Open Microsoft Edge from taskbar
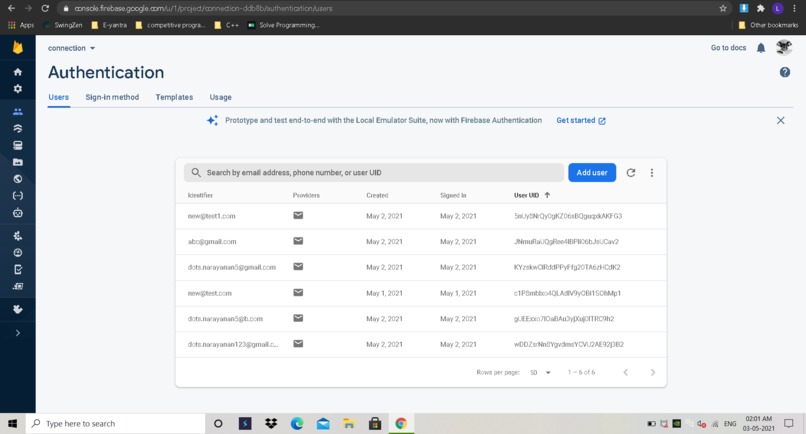The image size is (806, 434). [x=297, y=424]
